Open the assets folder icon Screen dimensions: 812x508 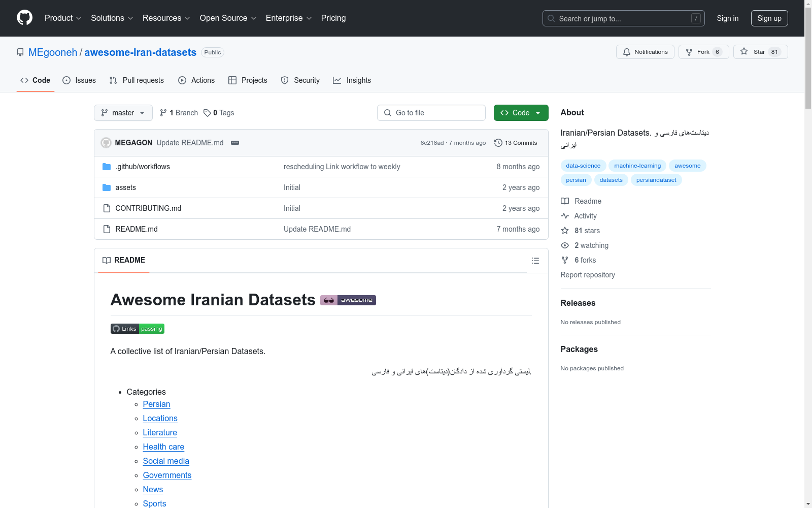(107, 187)
